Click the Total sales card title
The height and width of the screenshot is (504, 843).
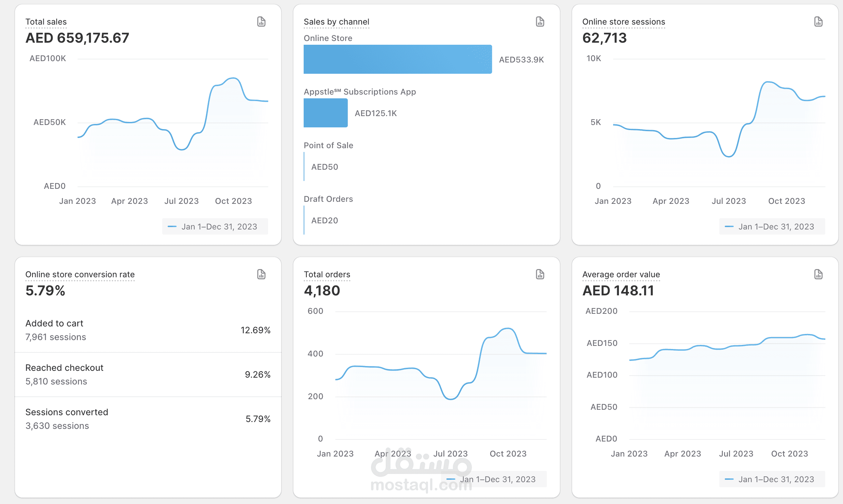pos(46,22)
